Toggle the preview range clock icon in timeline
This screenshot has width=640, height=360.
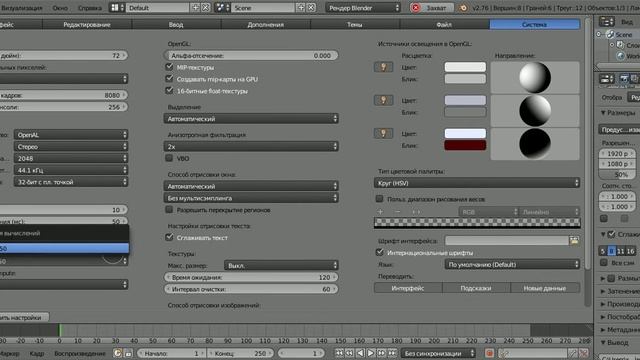click(x=117, y=353)
